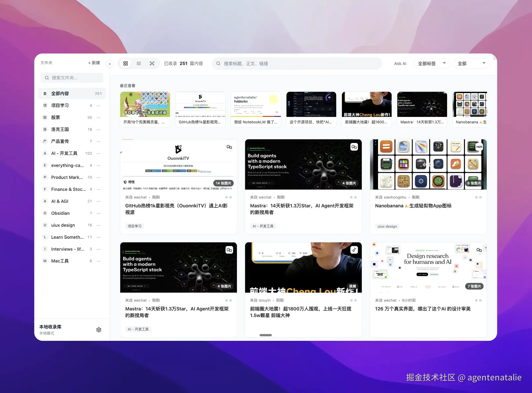Open the graph view icon
Screen dimensions: 532x393
click(x=152, y=63)
